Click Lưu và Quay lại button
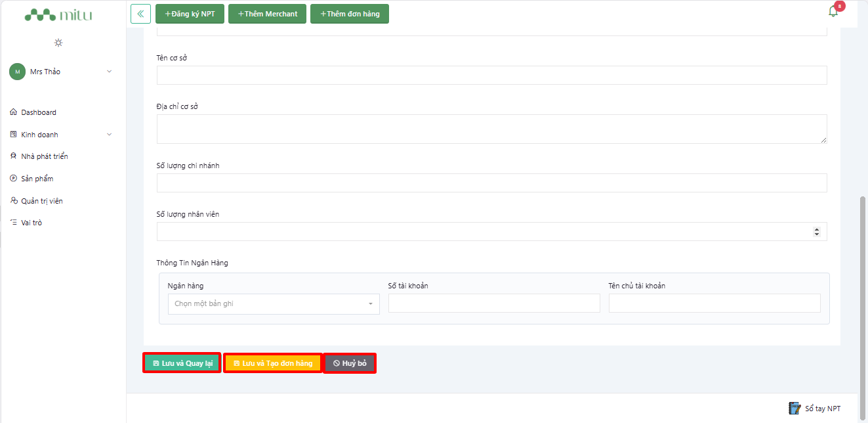Image resolution: width=868 pixels, height=423 pixels. click(182, 363)
